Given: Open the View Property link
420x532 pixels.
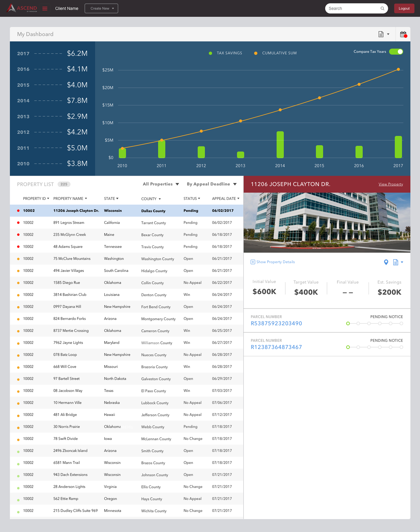Looking at the screenshot, I should 390,184.
